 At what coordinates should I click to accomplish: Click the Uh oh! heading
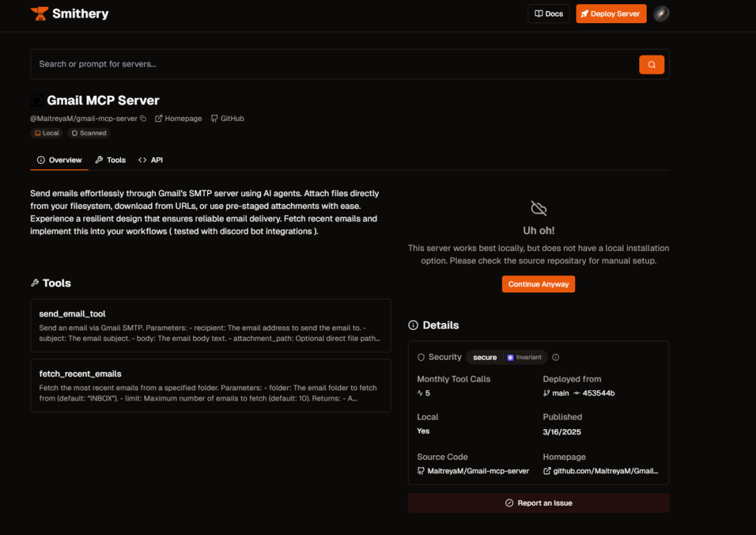click(x=538, y=230)
